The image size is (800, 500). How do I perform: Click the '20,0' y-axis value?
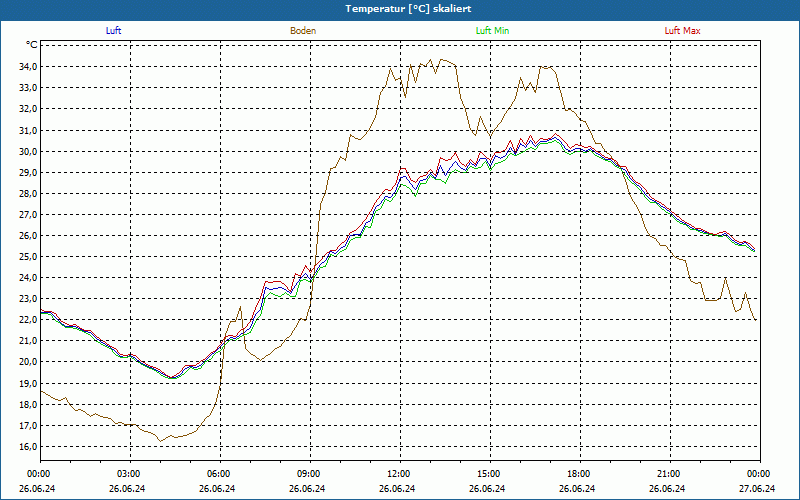point(28,362)
